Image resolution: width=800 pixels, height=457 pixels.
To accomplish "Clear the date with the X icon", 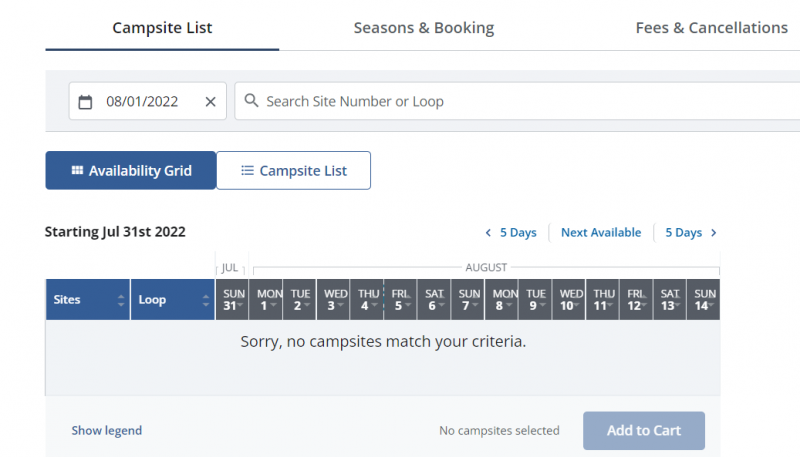I will (x=210, y=101).
